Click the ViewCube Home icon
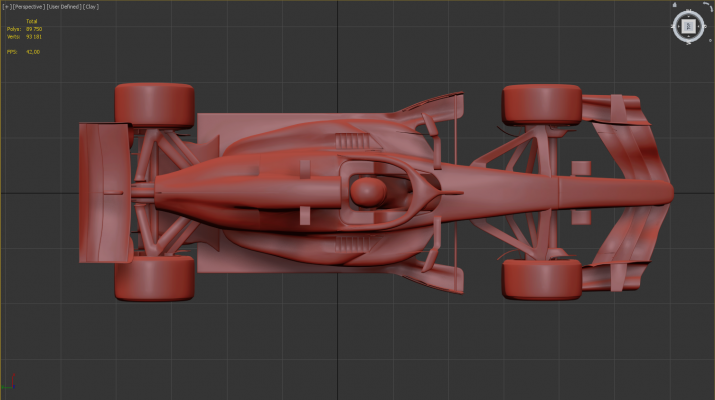 [x=675, y=5]
